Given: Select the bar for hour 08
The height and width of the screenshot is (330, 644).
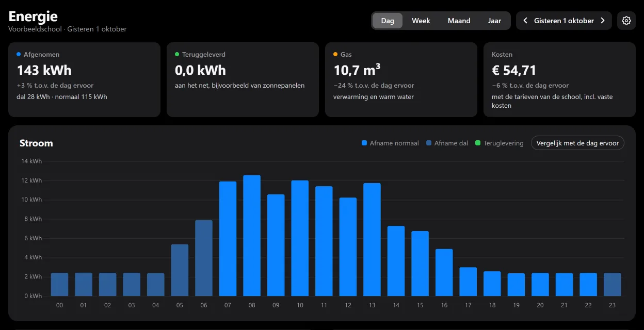Looking at the screenshot, I should tap(252, 236).
